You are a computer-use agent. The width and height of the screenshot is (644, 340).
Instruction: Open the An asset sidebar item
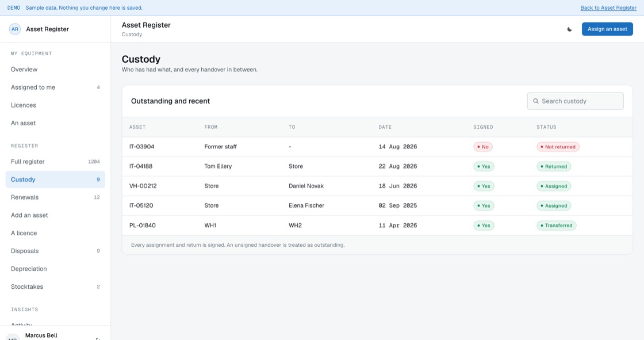55,123
